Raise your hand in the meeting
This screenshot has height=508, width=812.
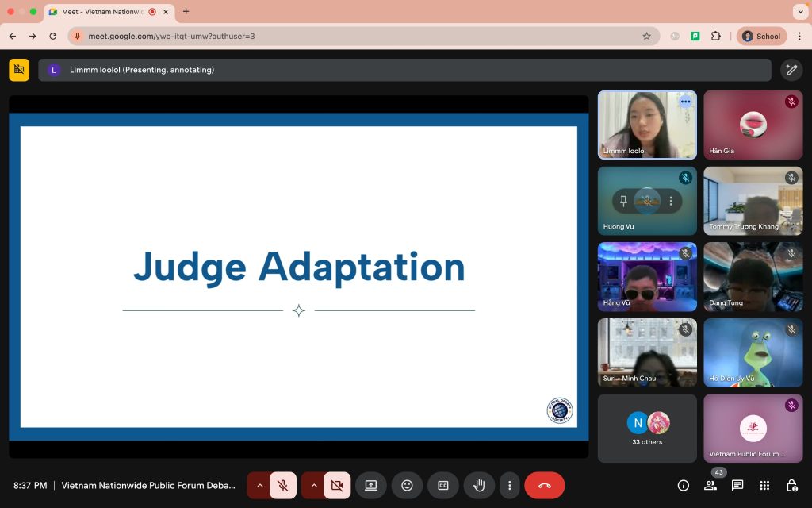pos(479,486)
